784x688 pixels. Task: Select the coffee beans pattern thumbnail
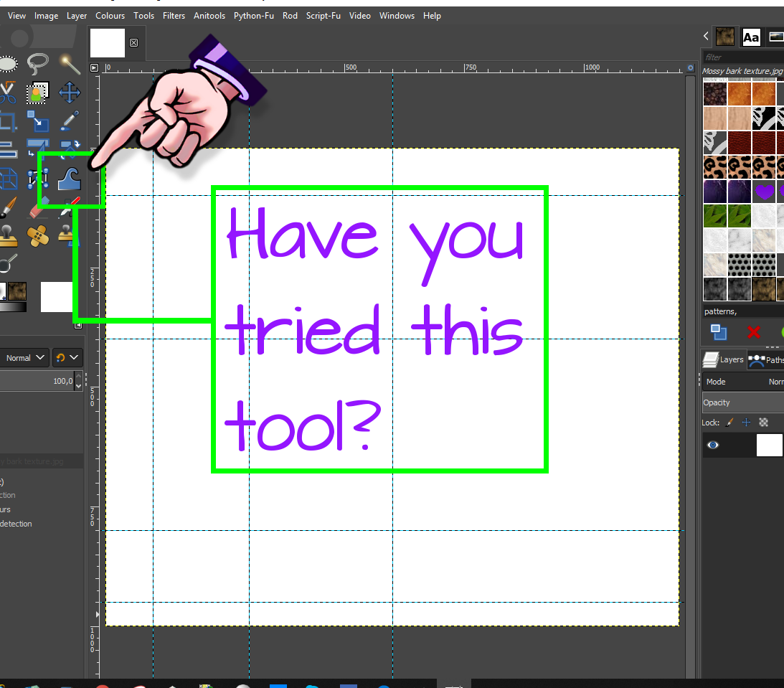(715, 93)
